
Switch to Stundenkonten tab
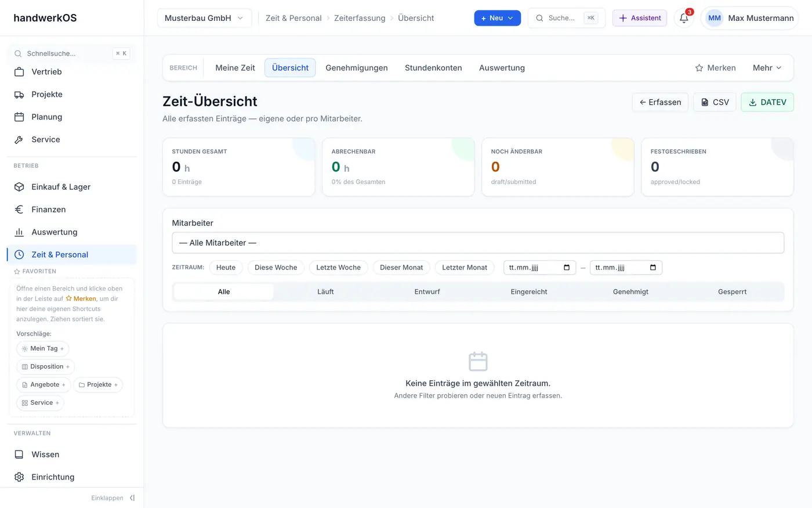433,68
